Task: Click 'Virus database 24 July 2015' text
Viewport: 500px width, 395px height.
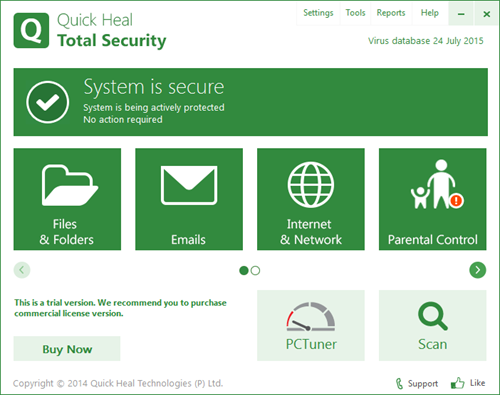Action: coord(426,41)
